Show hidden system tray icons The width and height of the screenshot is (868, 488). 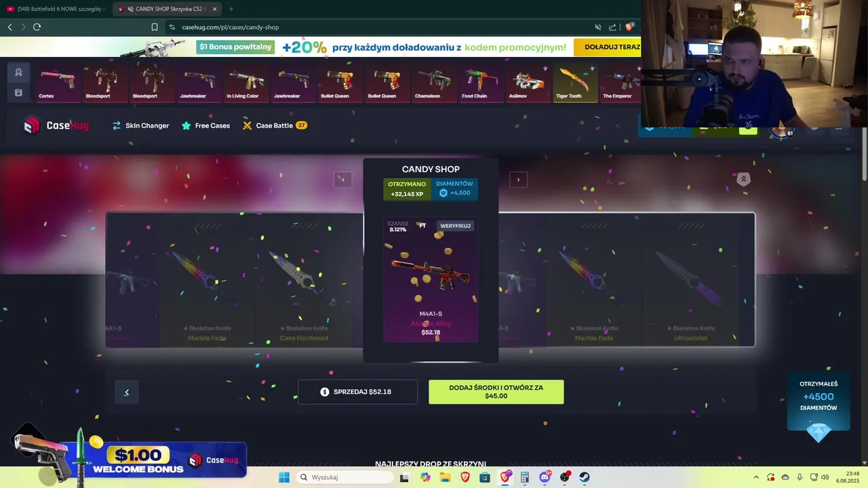[x=756, y=477]
